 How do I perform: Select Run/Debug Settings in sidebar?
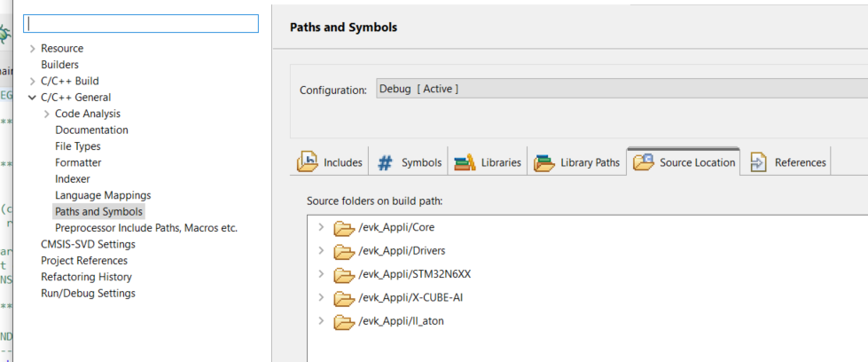coord(88,293)
